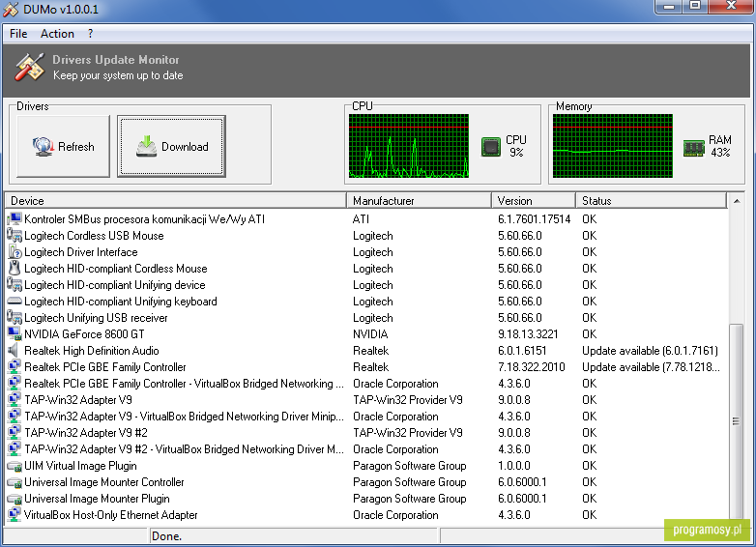756x547 pixels.
Task: Select Logitech HID-compliant Unifying device icon
Action: tap(15, 285)
